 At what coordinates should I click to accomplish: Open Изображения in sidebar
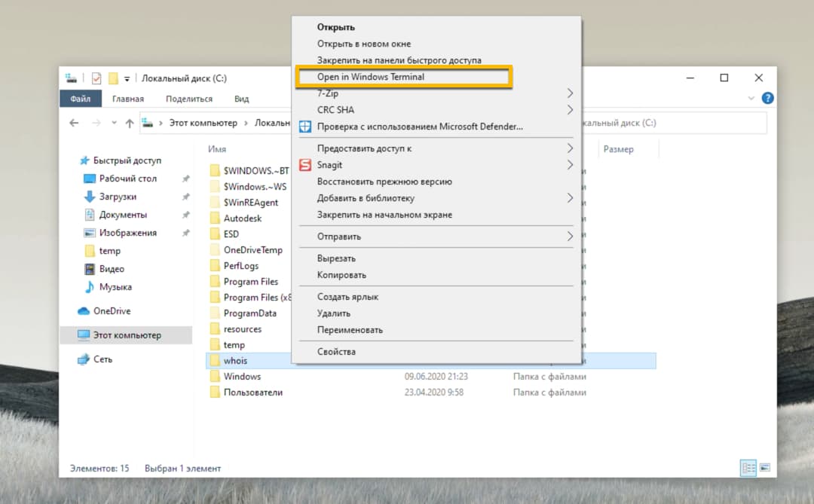[121, 233]
